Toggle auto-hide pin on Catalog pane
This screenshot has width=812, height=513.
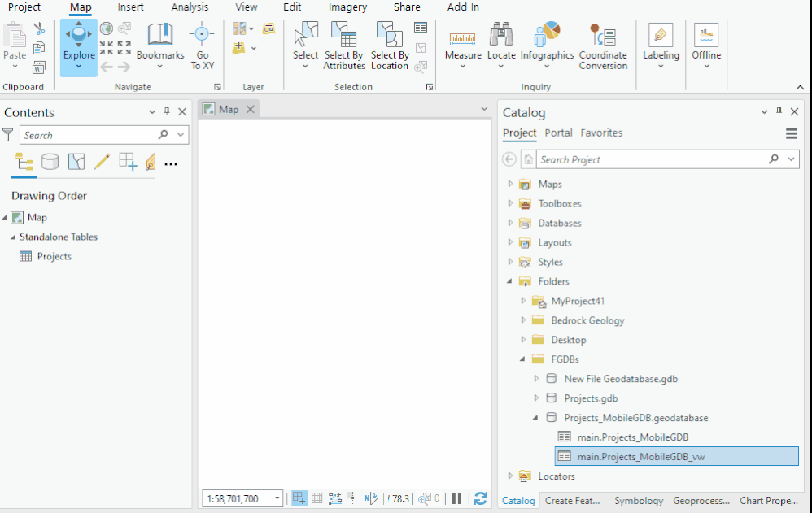point(779,111)
